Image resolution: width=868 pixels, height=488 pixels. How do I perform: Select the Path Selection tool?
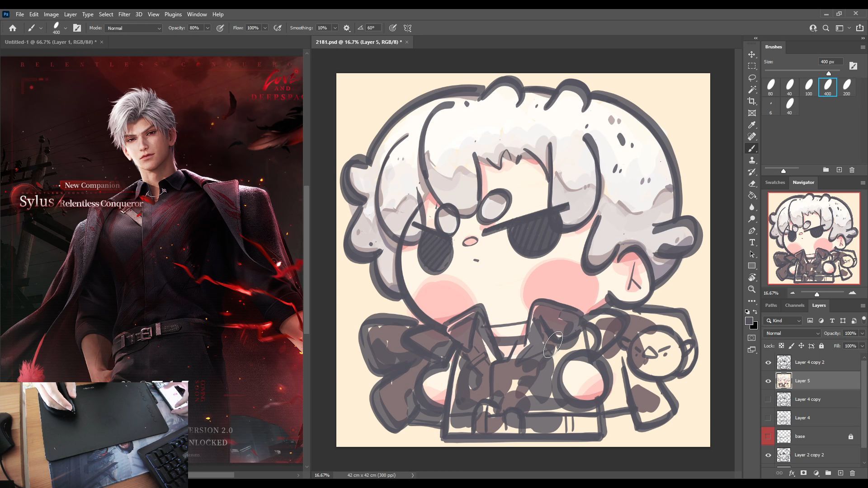pyautogui.click(x=752, y=254)
